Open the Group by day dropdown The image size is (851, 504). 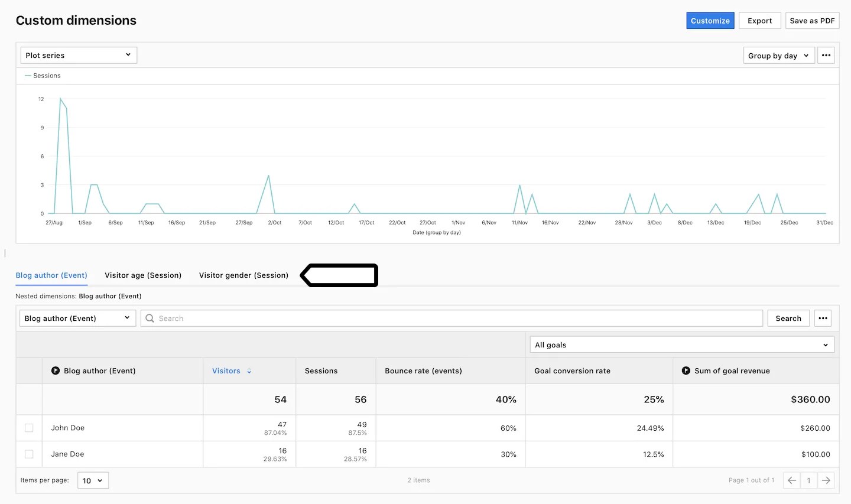[x=778, y=55]
